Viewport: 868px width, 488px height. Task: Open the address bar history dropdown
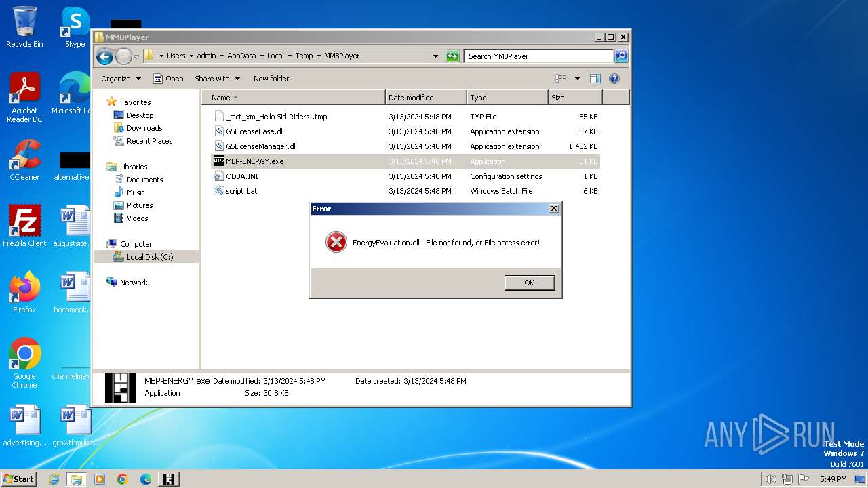tap(435, 56)
